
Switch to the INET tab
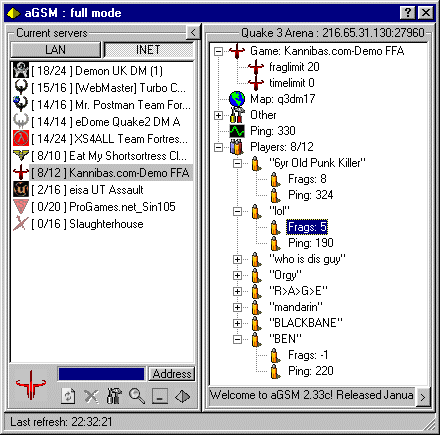(148, 50)
